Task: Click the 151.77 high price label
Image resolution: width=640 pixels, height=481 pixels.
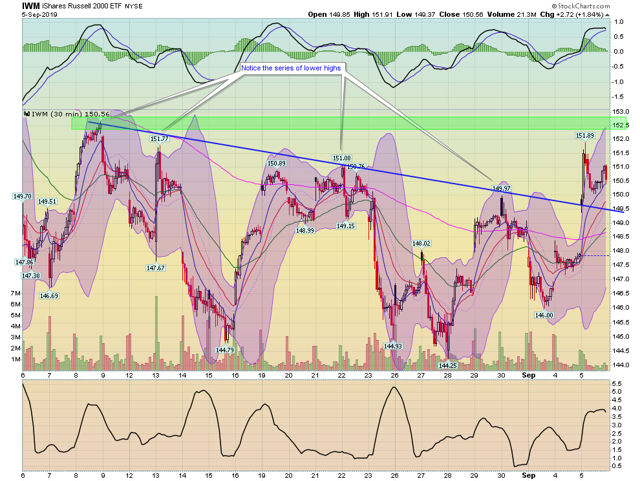Action: click(159, 139)
